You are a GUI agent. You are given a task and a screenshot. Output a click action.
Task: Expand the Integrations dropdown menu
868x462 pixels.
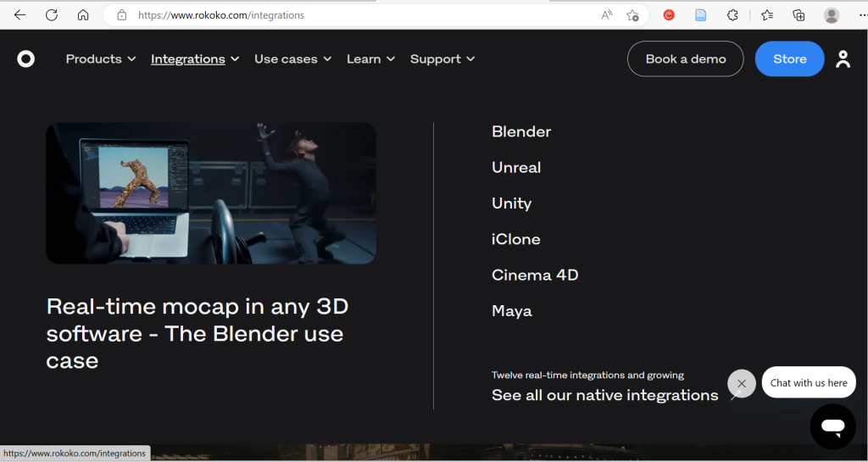195,58
